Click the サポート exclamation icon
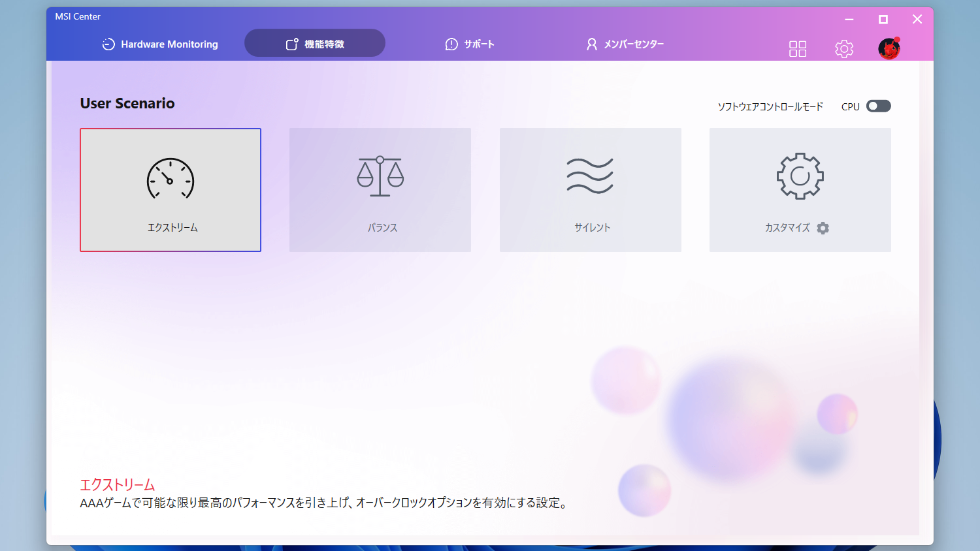 [451, 44]
